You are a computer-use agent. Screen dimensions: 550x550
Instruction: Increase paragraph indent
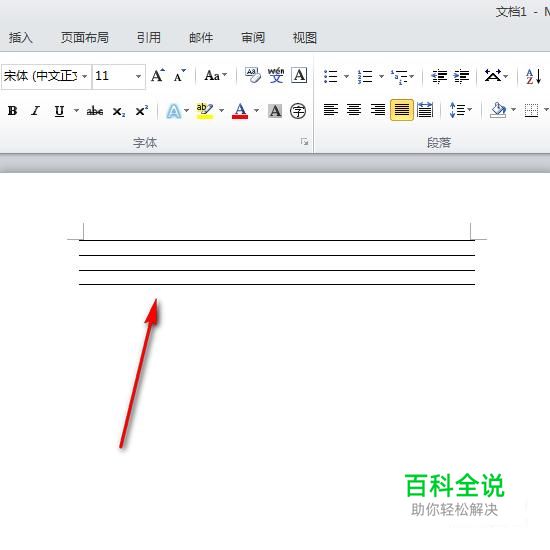tap(461, 76)
